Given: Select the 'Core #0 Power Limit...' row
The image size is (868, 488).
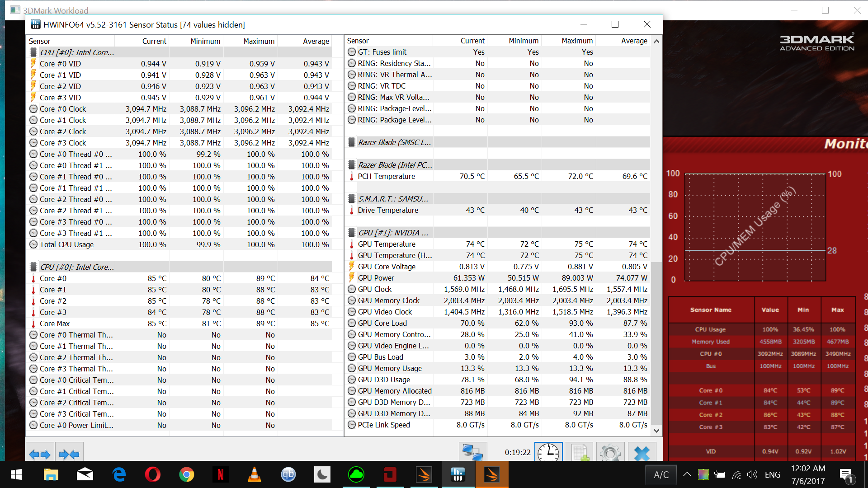Looking at the screenshot, I should point(179,425).
